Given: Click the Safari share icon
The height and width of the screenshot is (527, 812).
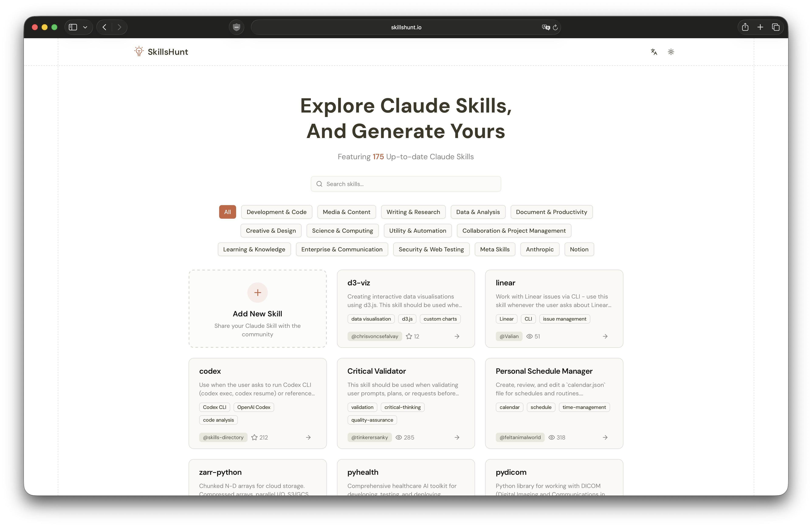Looking at the screenshot, I should pyautogui.click(x=745, y=27).
